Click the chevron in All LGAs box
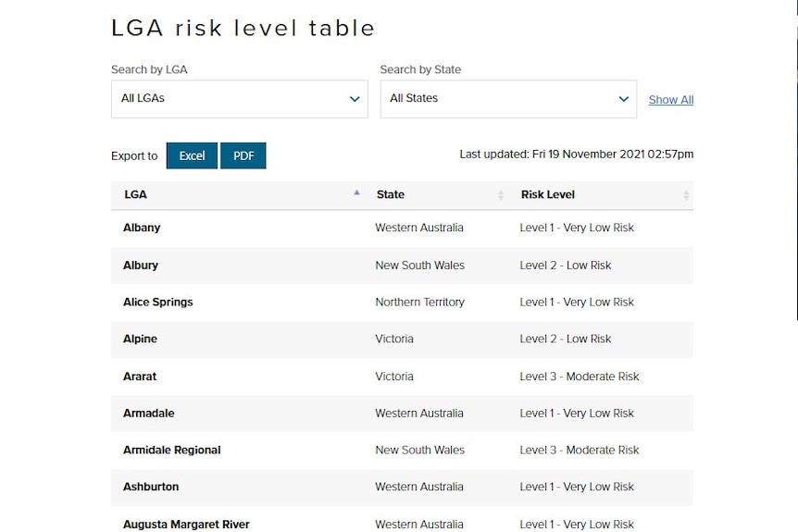Viewport: 798px width, 532px height. click(x=355, y=99)
